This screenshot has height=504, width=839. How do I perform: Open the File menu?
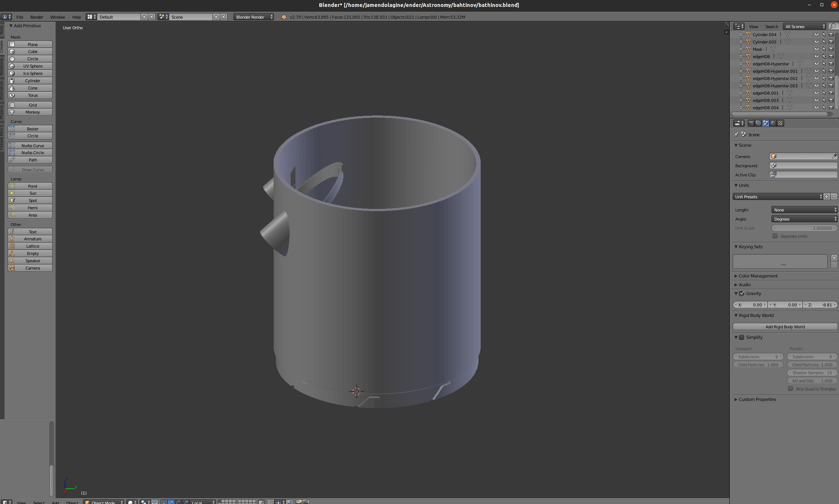(x=20, y=17)
